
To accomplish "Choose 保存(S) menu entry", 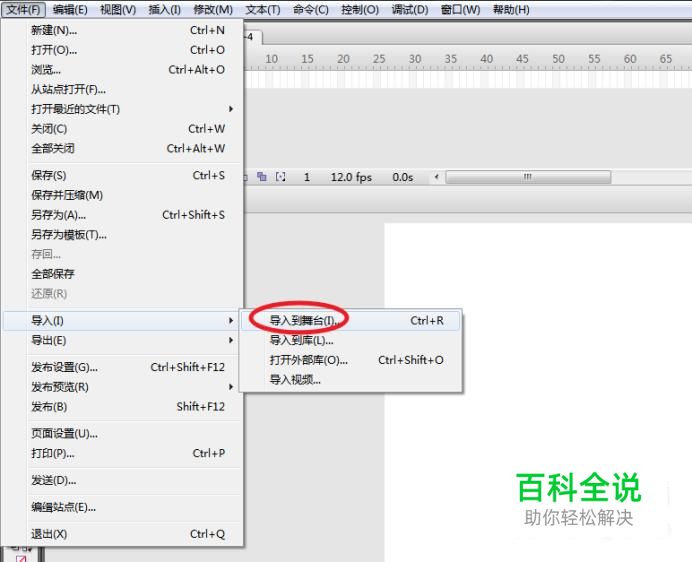I will [123, 175].
